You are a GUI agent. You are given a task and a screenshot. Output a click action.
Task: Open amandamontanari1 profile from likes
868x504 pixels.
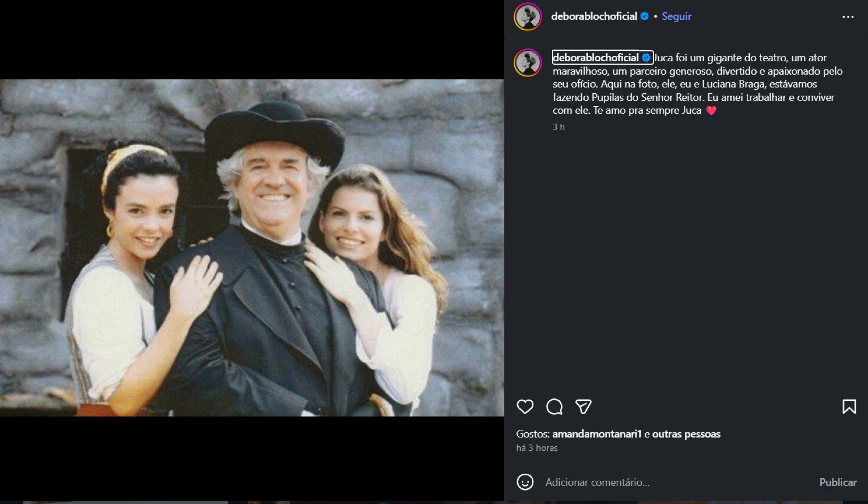597,434
